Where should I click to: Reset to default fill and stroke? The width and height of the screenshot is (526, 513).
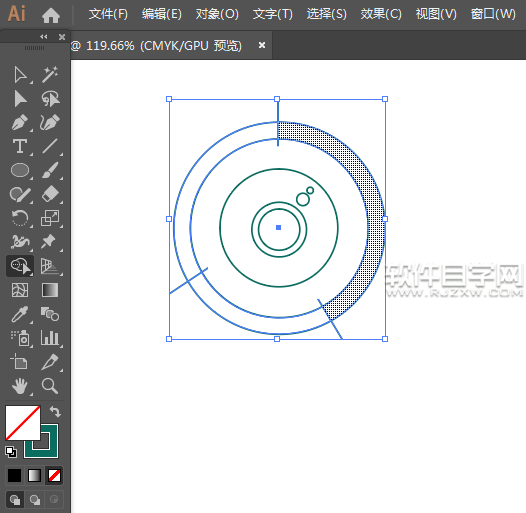point(11,452)
